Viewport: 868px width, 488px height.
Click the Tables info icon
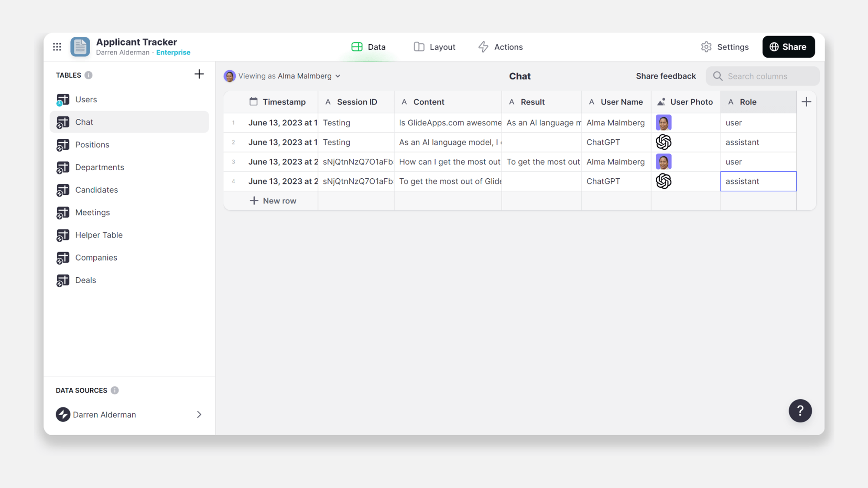tap(89, 75)
